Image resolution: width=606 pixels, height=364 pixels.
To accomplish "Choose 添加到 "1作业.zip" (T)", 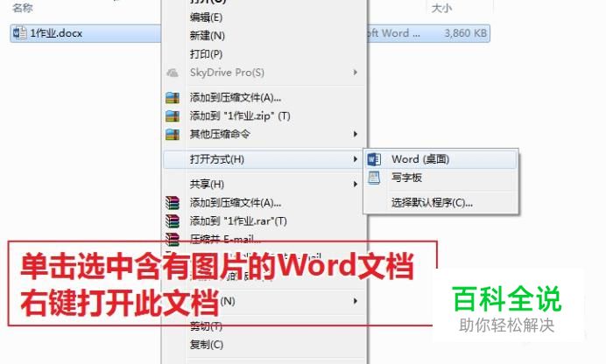I will coord(240,115).
